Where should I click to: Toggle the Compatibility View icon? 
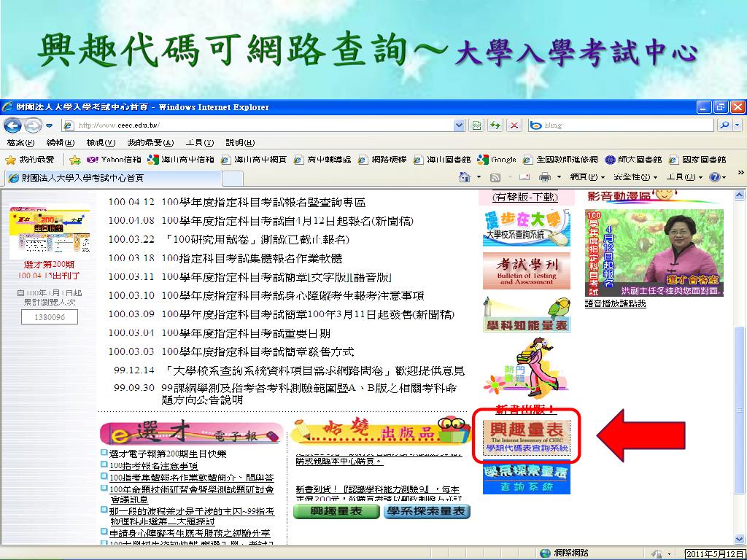coord(477,125)
